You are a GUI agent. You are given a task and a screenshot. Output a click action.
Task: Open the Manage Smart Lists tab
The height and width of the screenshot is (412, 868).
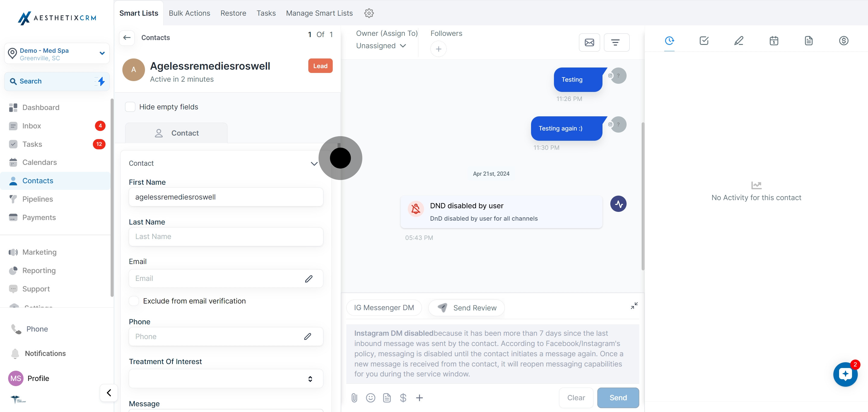tap(319, 13)
